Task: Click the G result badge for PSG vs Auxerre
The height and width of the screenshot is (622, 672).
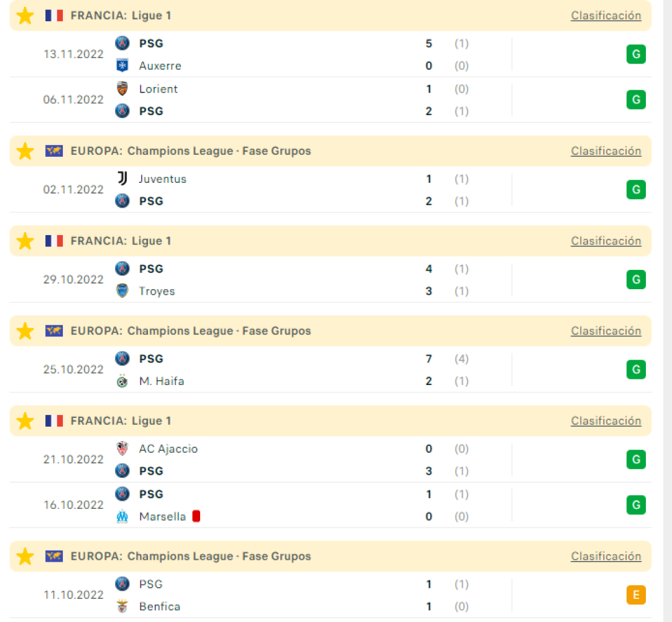Action: coord(636,55)
